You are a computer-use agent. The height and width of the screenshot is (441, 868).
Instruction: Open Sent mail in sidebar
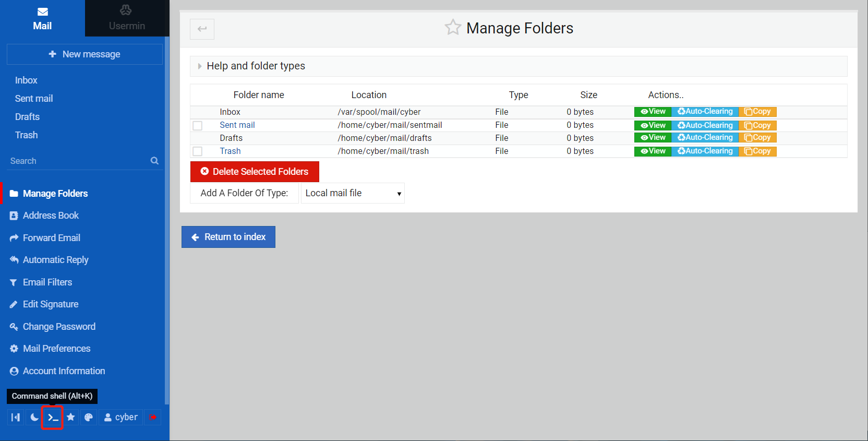[34, 99]
